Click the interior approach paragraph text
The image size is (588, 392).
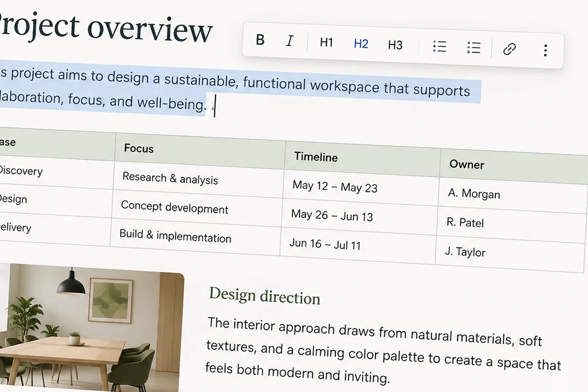click(383, 350)
